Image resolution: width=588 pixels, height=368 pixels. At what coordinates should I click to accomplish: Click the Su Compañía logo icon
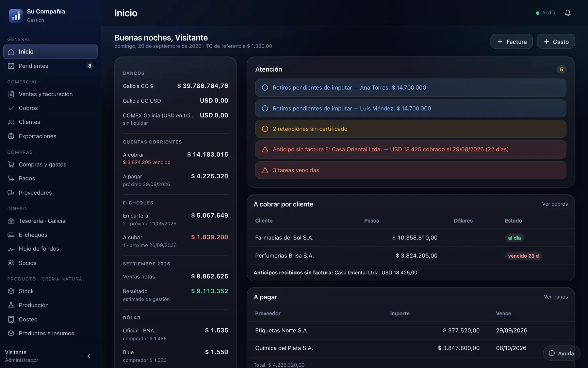(16, 16)
